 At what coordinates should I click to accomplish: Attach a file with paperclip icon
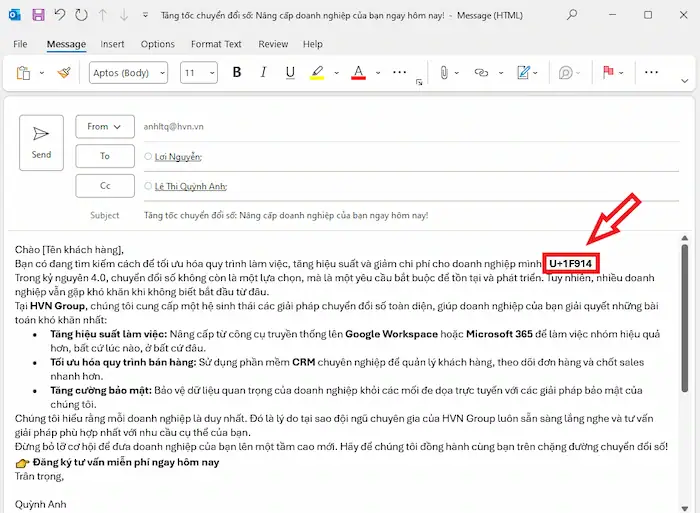point(442,73)
